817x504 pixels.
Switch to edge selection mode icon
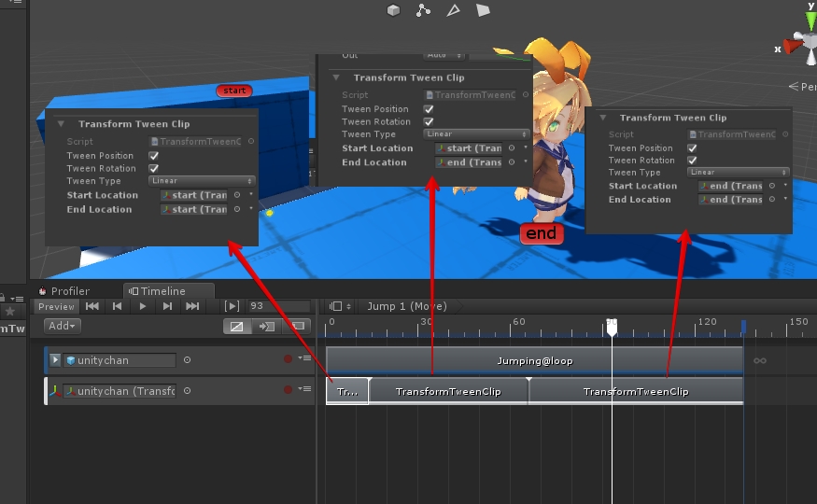453,10
